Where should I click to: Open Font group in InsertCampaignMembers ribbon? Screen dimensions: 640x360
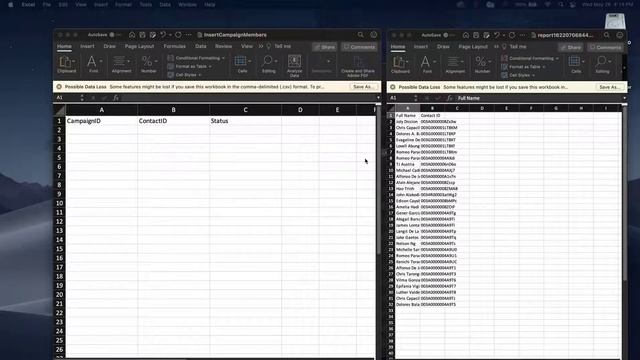point(93,64)
